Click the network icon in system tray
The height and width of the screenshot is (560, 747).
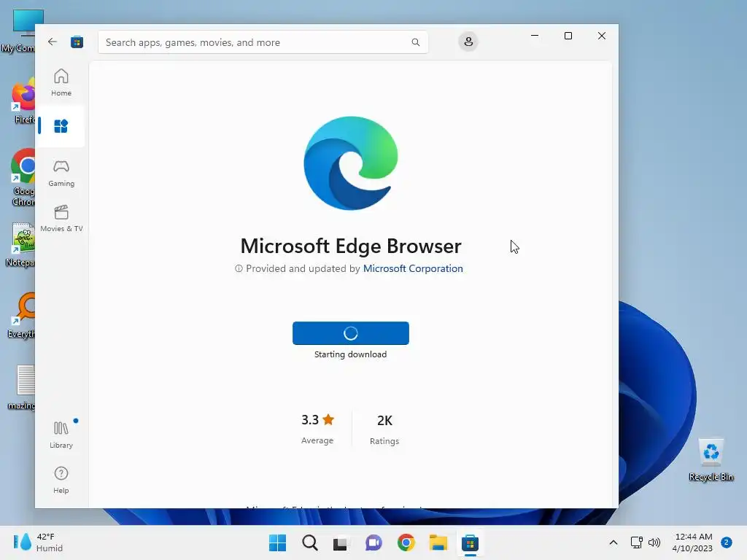tap(636, 542)
